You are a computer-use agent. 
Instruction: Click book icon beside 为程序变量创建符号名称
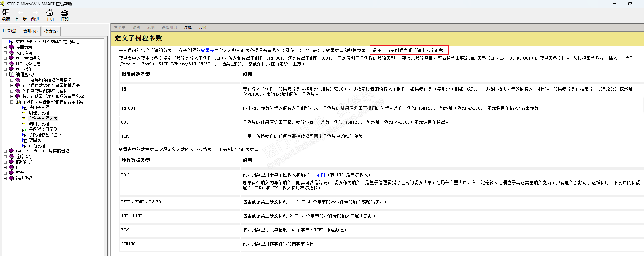[18, 91]
